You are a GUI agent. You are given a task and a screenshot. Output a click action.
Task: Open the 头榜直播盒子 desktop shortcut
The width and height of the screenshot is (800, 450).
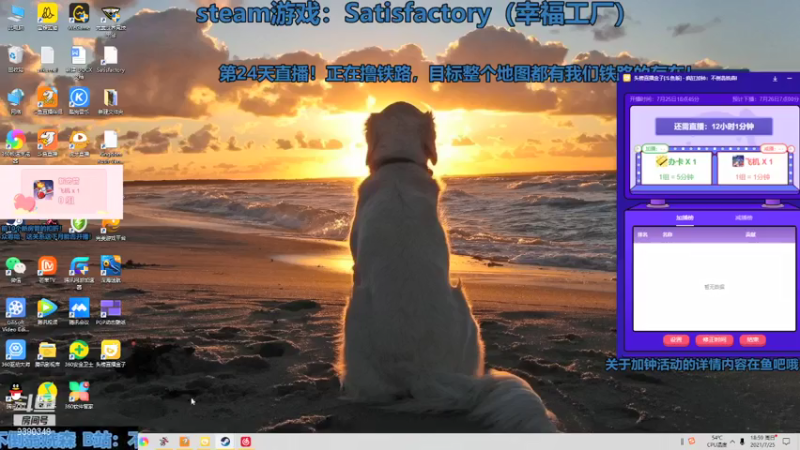pos(111,353)
